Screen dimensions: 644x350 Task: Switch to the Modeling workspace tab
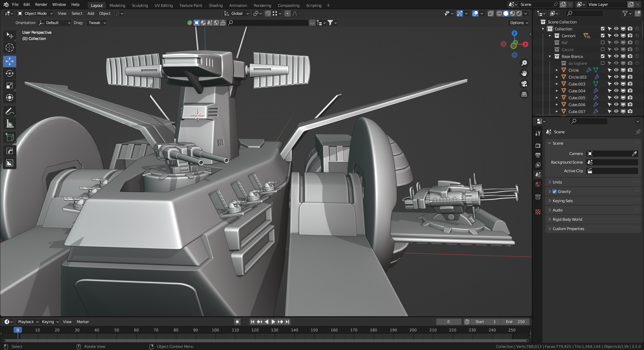pos(117,6)
